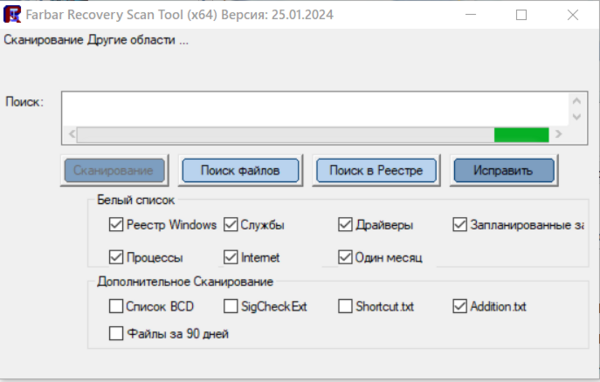
Task: Open Поиск файлов file search
Action: (240, 170)
